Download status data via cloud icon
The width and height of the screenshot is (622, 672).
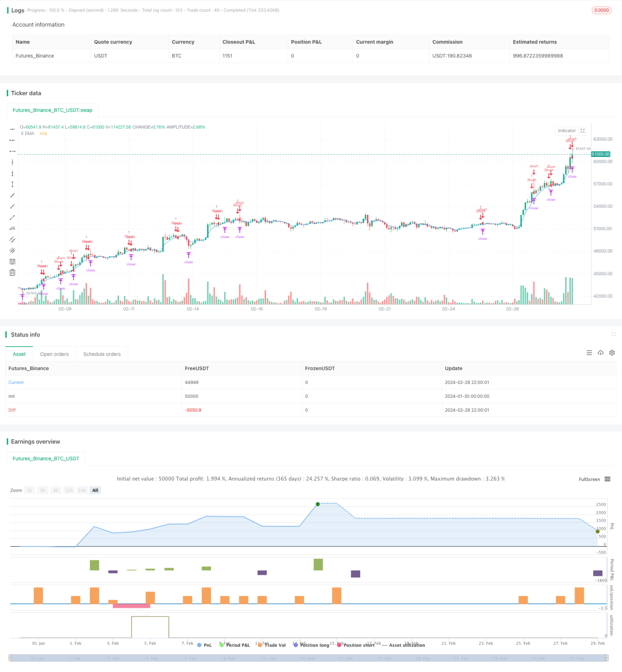pos(600,353)
